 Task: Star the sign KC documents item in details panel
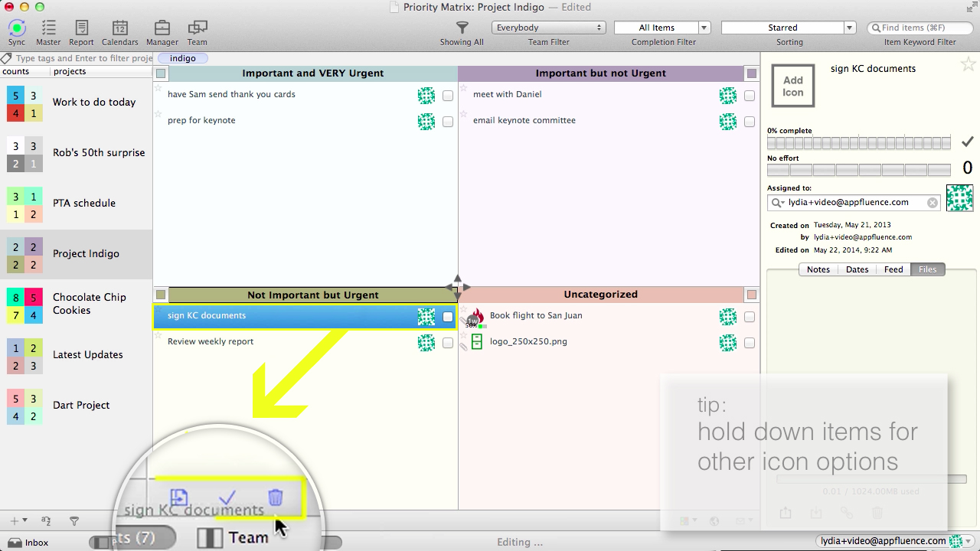point(968,64)
